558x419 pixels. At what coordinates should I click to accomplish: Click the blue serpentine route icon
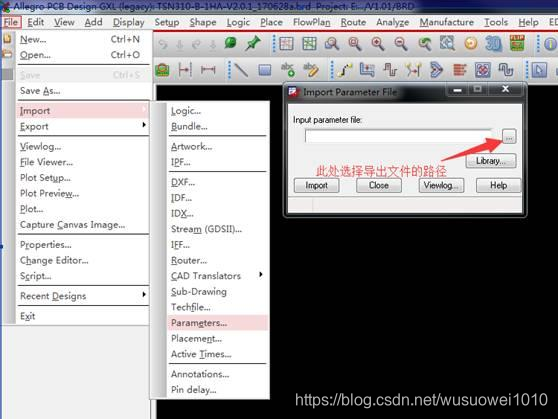(506, 70)
